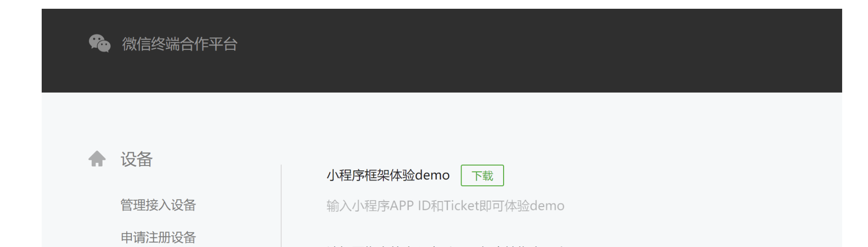Click the 输入小程序APP ID和Ticket description text
The height and width of the screenshot is (247, 868).
445,206
